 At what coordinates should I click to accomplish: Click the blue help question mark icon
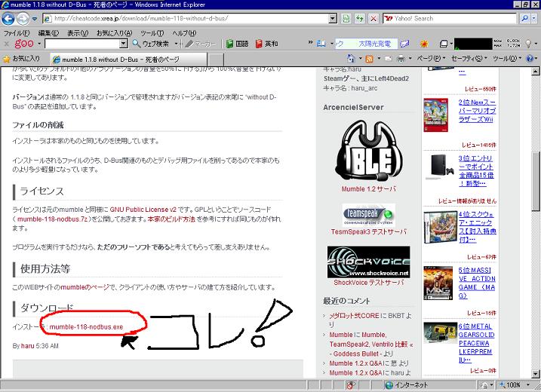tap(530, 59)
